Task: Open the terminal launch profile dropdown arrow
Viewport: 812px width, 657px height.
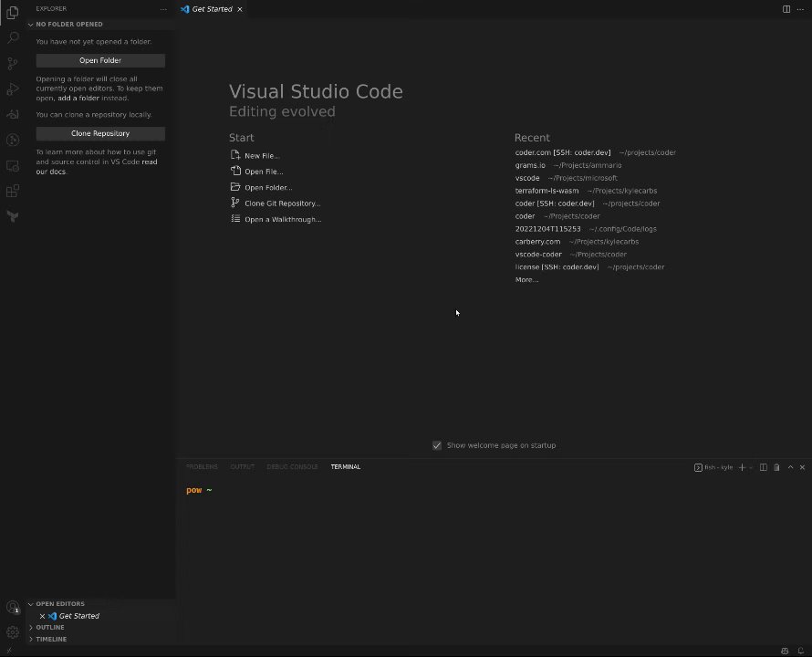Action: (751, 467)
